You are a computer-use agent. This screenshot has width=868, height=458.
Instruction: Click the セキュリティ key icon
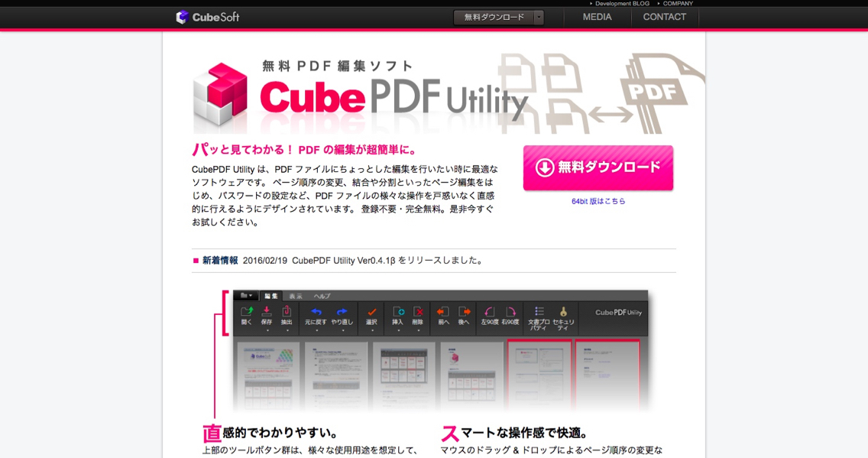563,311
